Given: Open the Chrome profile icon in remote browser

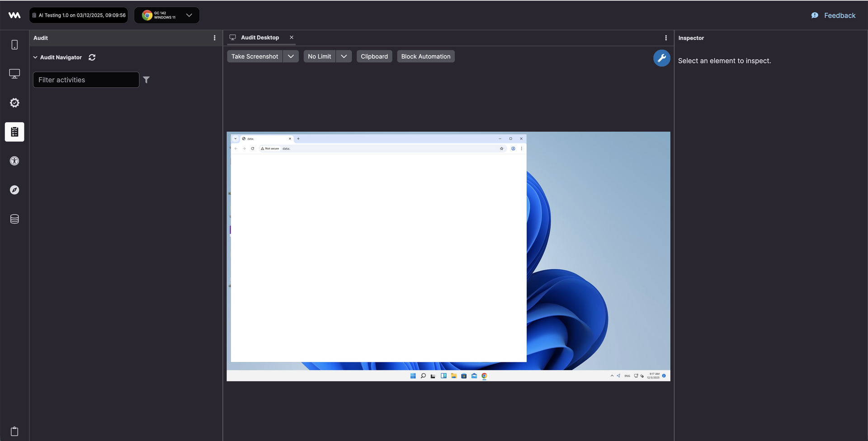Looking at the screenshot, I should tap(513, 149).
